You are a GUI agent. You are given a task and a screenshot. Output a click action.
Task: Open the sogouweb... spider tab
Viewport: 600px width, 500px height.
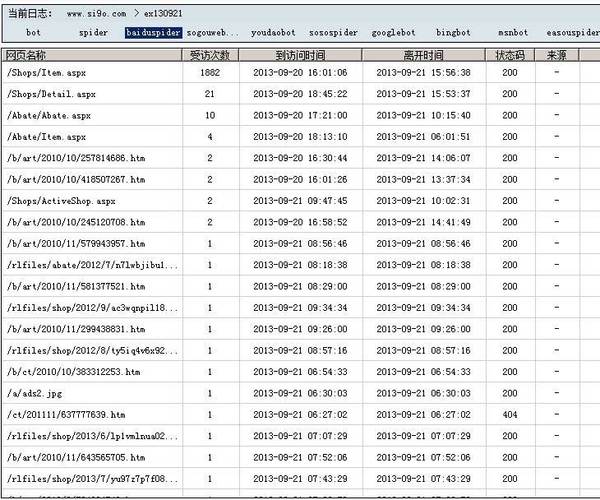pyautogui.click(x=212, y=33)
